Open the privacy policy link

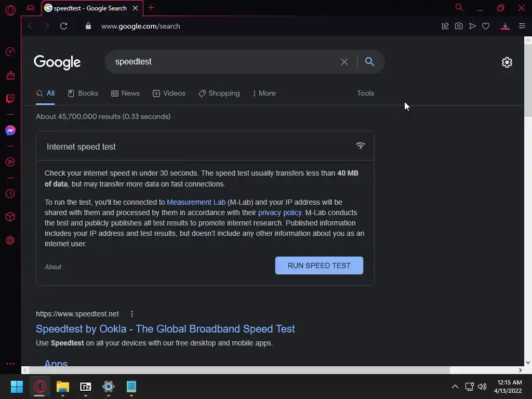click(280, 212)
